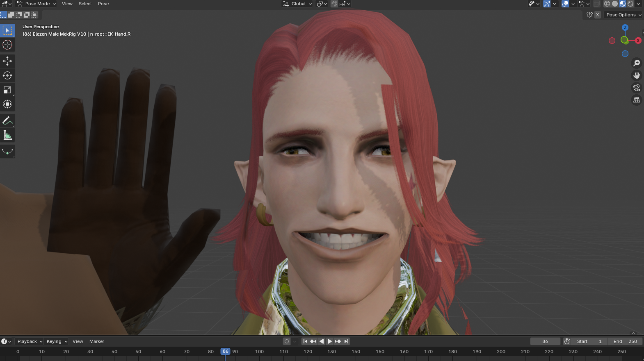Switch to orthographic grid view icon

point(637,100)
